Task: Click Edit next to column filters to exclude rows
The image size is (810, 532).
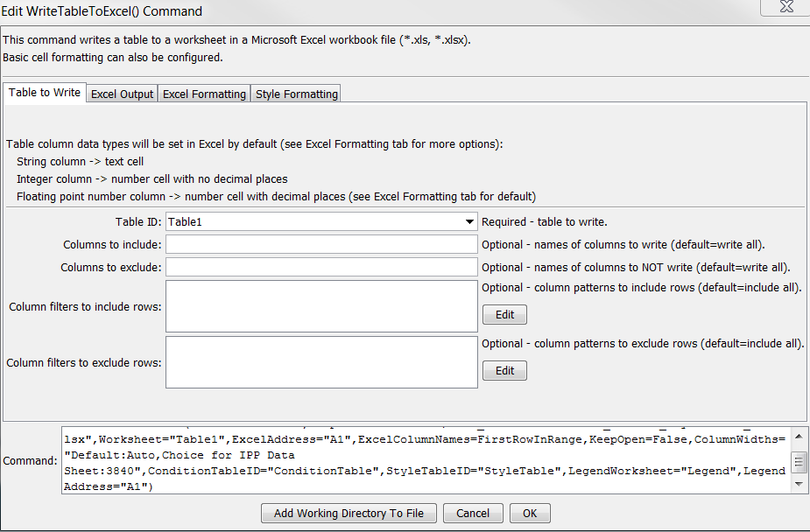Action: coord(504,370)
